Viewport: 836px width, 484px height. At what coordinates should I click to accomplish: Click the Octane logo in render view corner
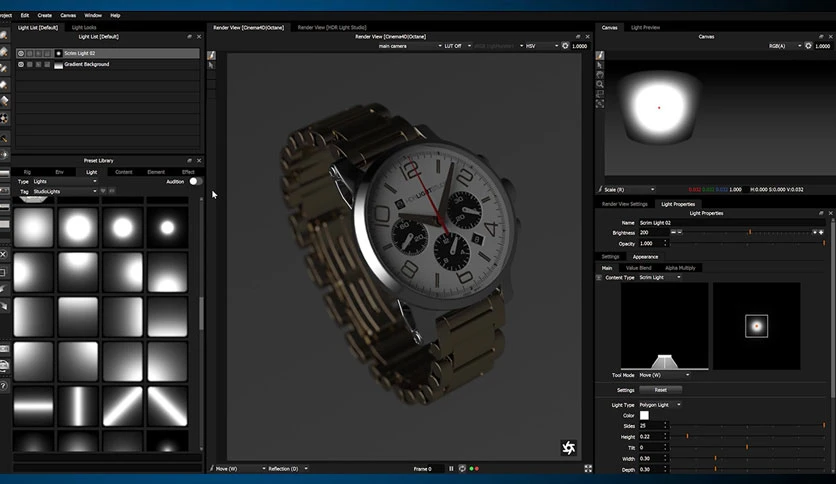pos(568,448)
